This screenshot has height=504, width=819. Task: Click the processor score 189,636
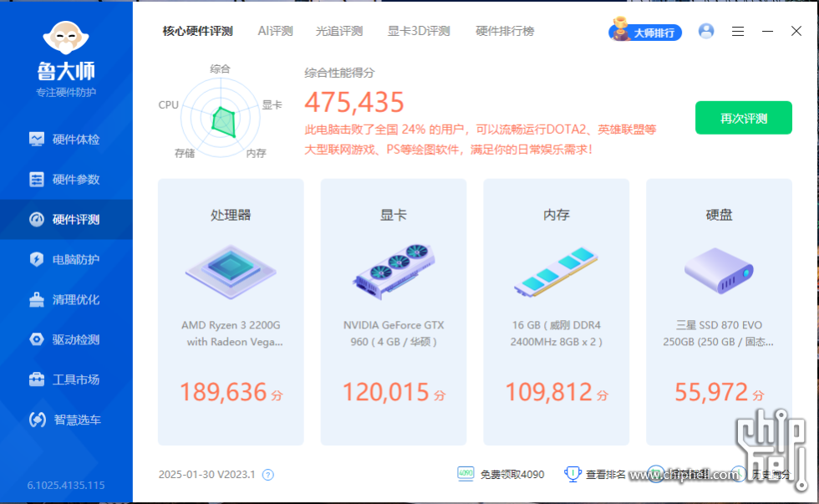(x=223, y=392)
